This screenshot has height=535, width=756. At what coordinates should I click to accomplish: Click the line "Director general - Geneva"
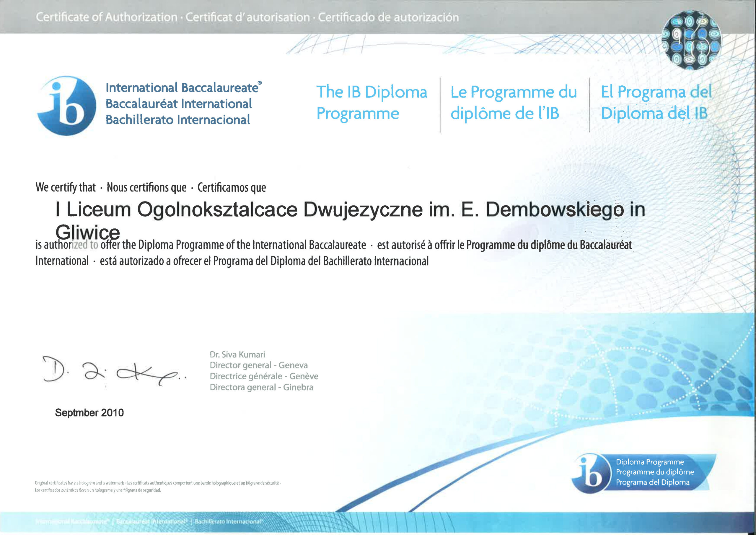pos(259,365)
